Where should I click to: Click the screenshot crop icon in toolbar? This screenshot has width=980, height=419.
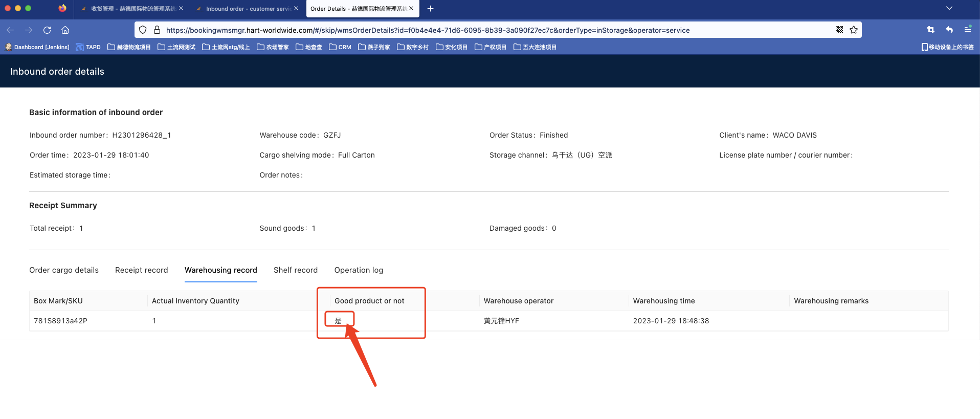point(931,30)
